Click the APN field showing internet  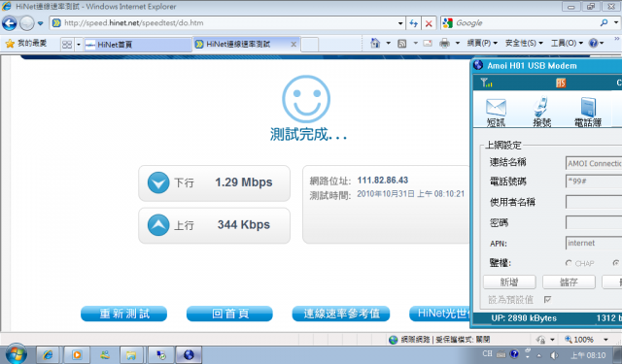coord(594,243)
